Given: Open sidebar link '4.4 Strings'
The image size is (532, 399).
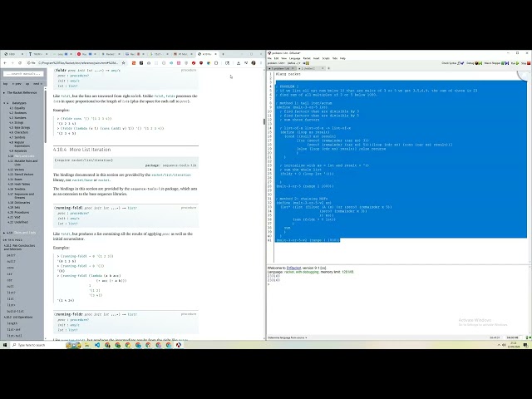Looking at the screenshot, I should pyautogui.click(x=17, y=123).
